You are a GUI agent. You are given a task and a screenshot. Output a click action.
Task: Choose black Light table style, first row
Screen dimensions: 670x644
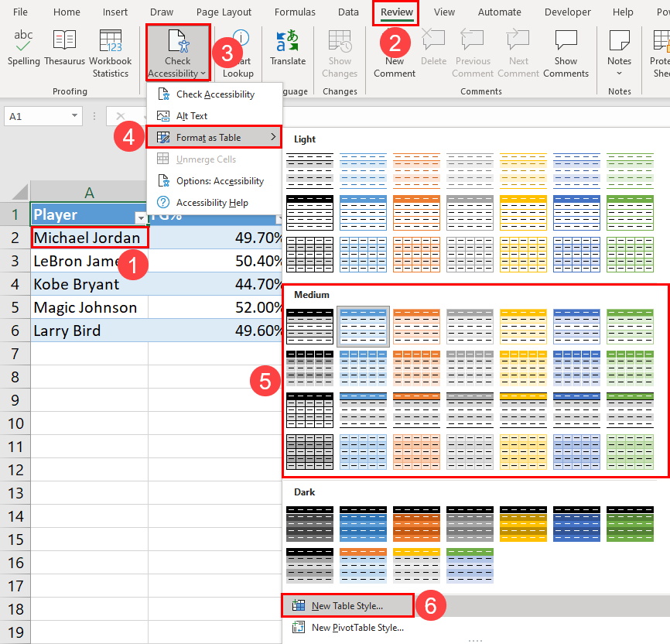tap(309, 171)
